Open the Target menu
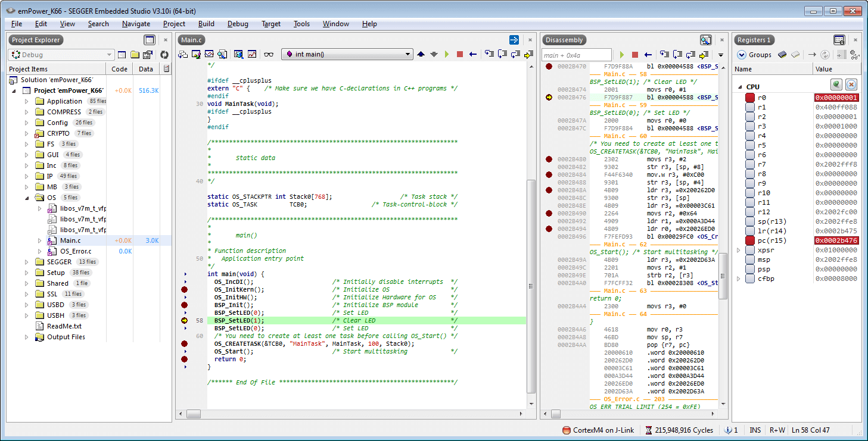 (271, 24)
